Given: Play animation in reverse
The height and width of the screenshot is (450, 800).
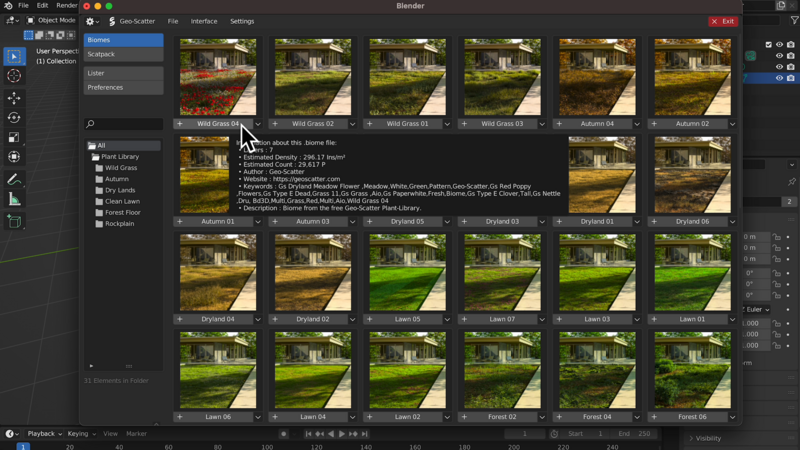Looking at the screenshot, I should [x=331, y=434].
